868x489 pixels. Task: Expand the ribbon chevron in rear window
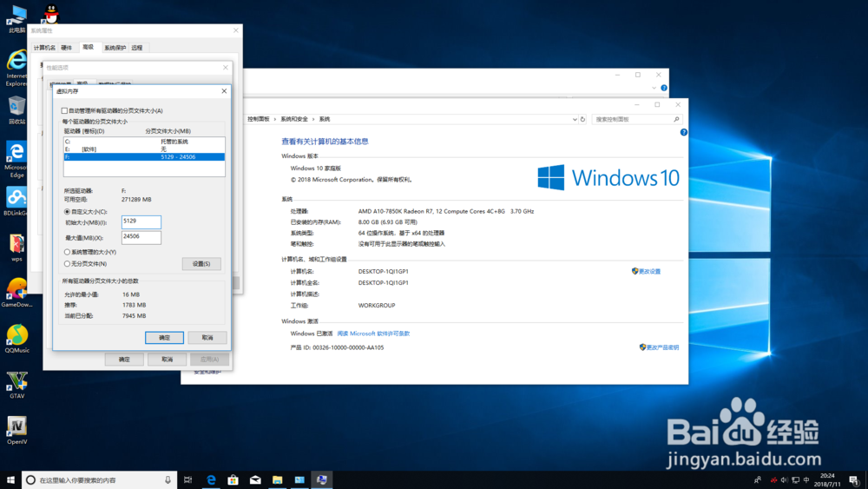tap(654, 88)
